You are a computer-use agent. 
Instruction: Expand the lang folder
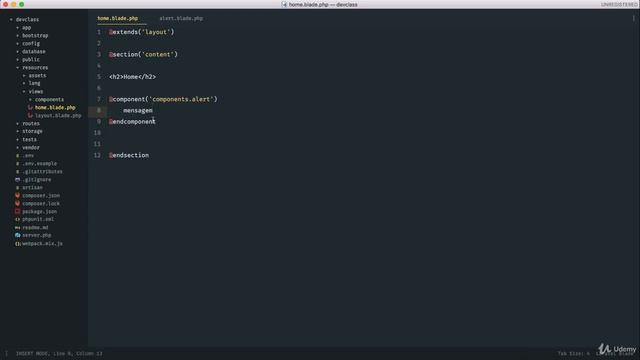(24, 83)
